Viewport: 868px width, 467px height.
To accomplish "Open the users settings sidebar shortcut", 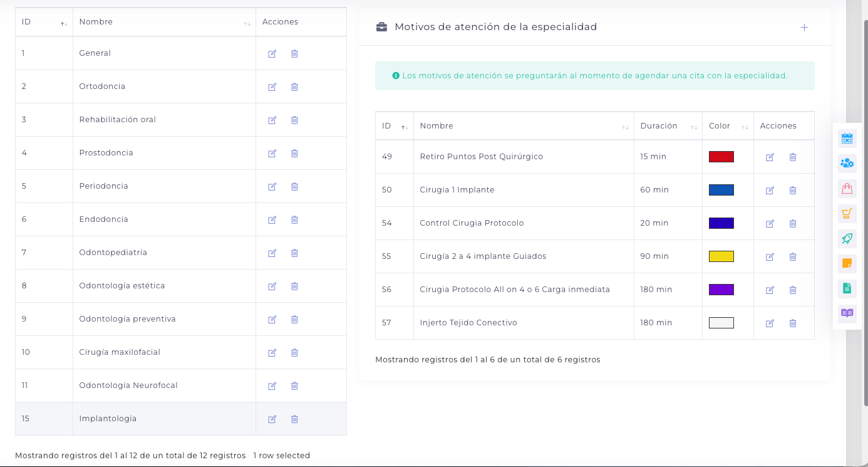I will point(847,164).
